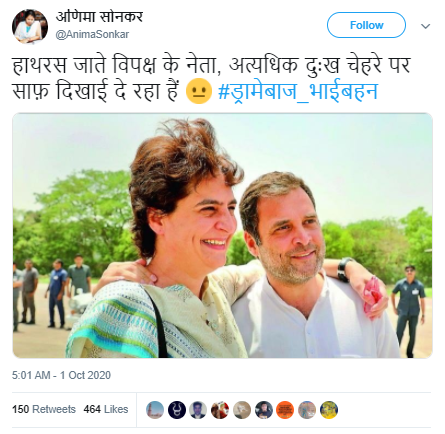445x434 pixels.
Task: View the list of 464 Likes
Action: pyautogui.click(x=106, y=409)
